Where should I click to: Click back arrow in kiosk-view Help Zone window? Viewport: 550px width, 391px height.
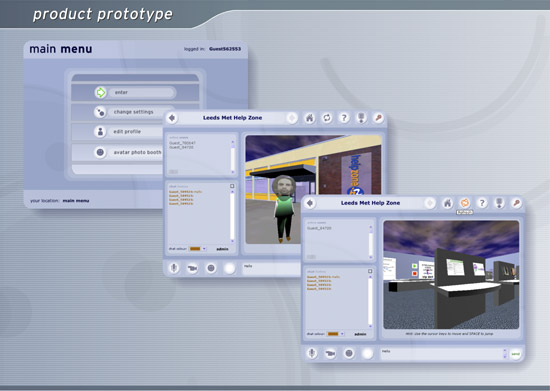[x=310, y=203]
